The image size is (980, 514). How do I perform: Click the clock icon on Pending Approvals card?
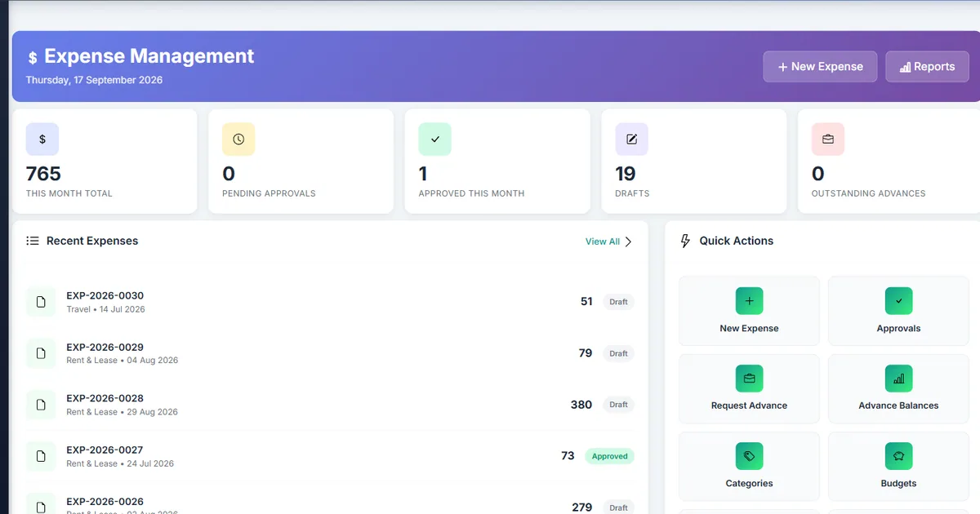pyautogui.click(x=238, y=140)
